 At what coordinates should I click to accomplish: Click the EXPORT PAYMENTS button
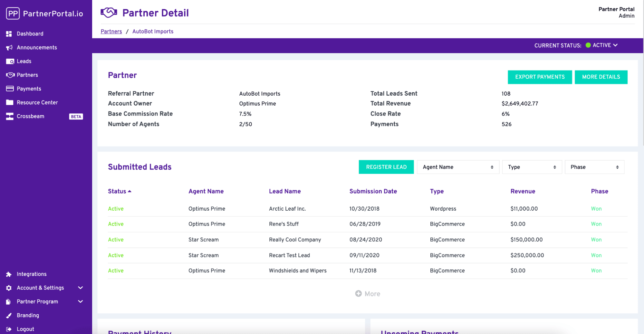pos(540,77)
